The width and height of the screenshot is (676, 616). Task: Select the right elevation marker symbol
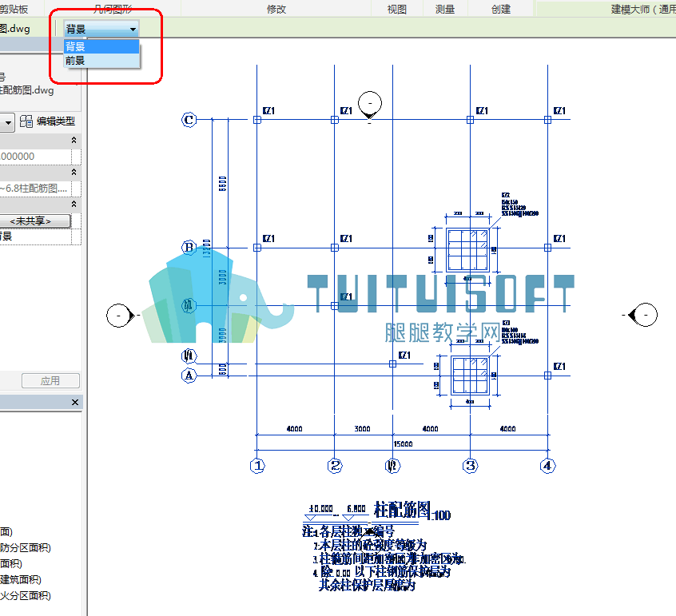(643, 315)
